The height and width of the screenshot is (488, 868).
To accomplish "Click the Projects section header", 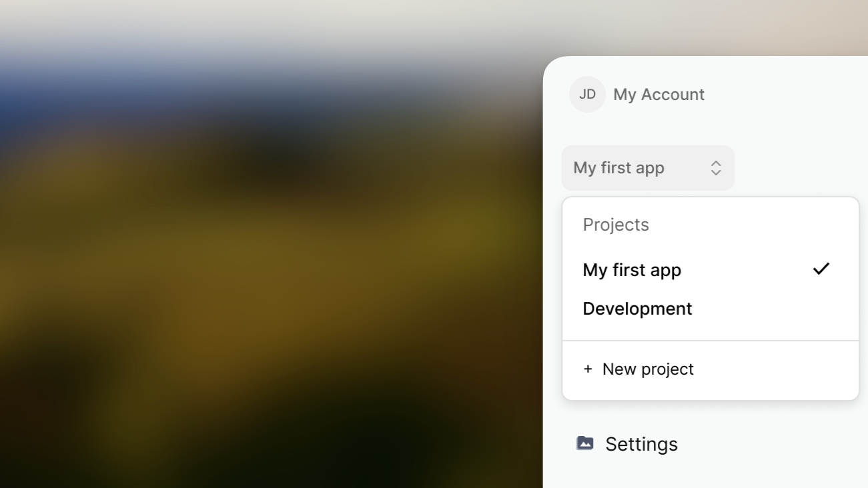I will tap(615, 224).
